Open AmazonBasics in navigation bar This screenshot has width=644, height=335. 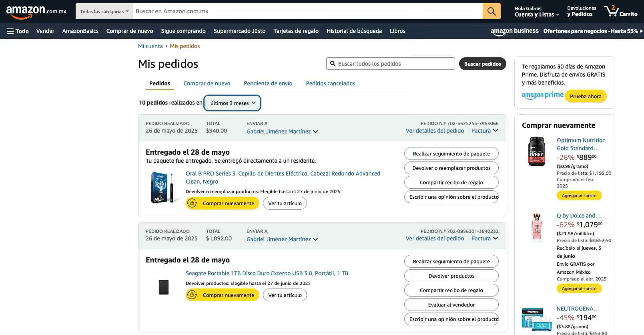point(80,31)
